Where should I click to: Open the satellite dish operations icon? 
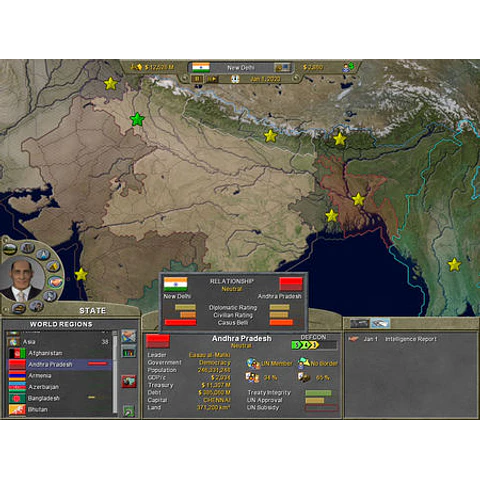tap(50, 296)
